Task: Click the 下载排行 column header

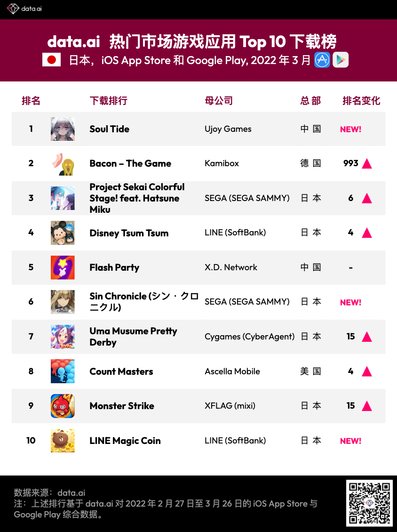Action: [x=108, y=101]
